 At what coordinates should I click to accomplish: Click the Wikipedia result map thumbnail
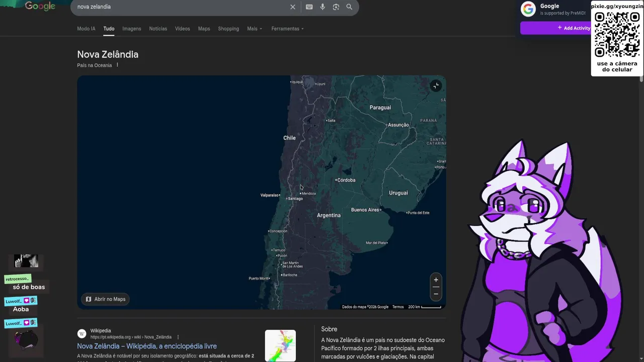click(x=280, y=345)
